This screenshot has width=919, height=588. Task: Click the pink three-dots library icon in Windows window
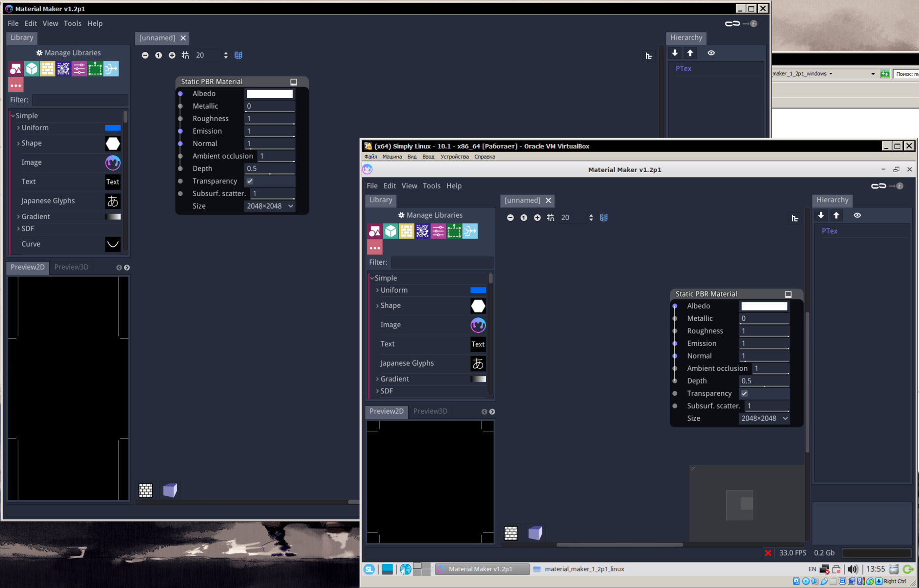16,85
